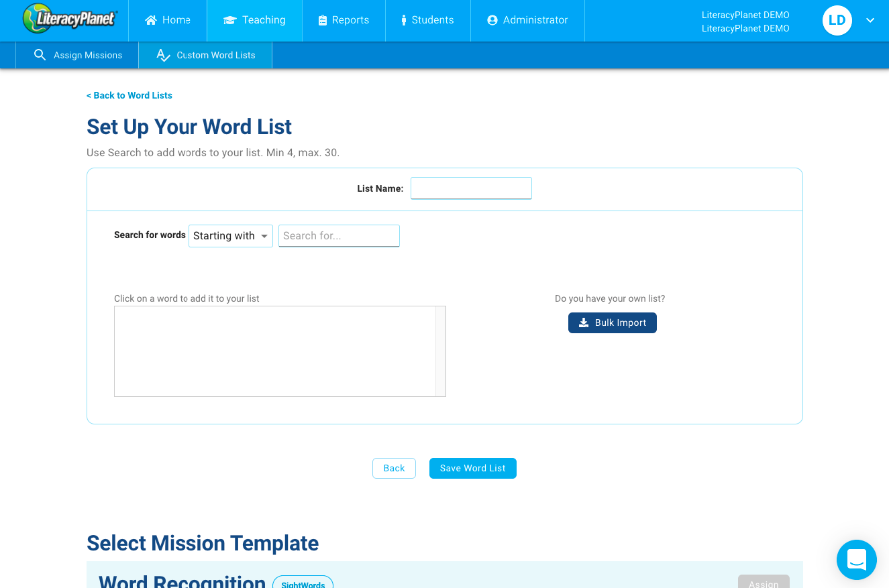Open Reports via its report icon

323,20
